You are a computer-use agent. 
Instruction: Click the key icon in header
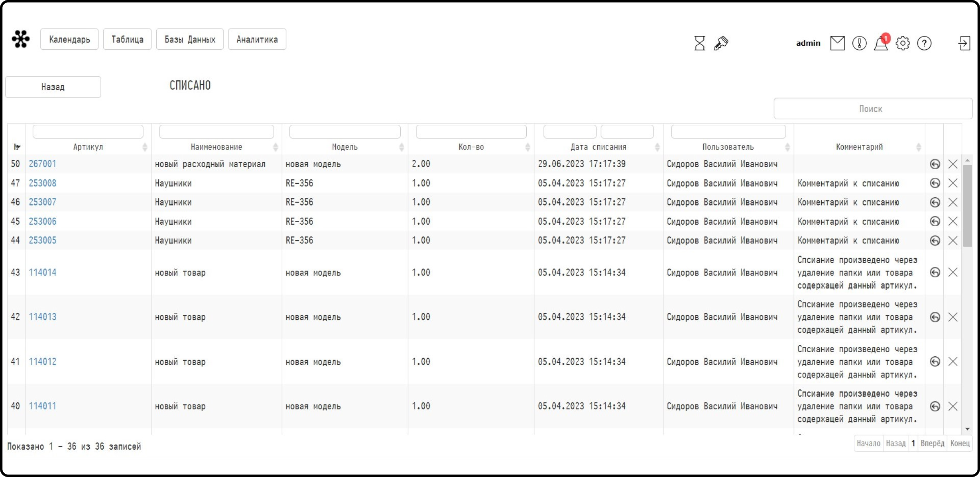click(721, 43)
